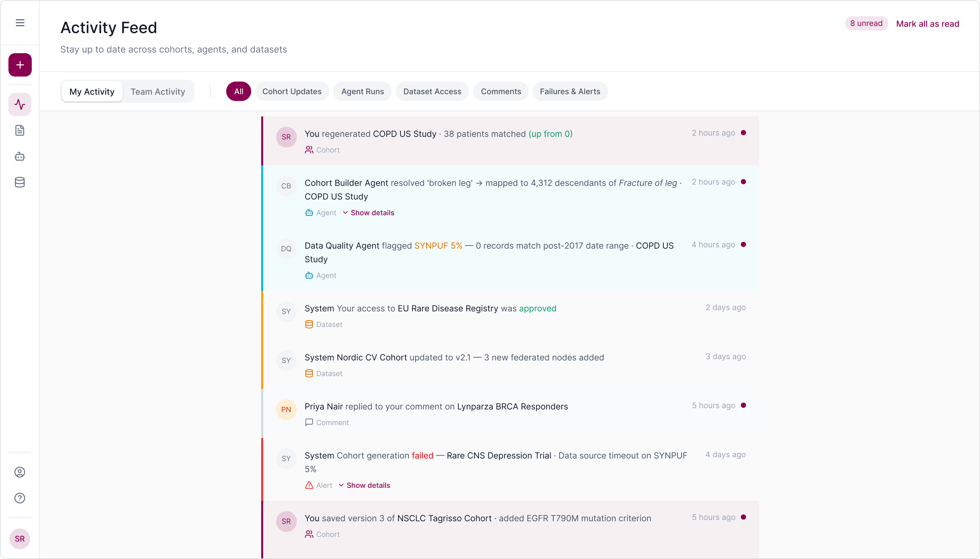This screenshot has width=980, height=559.
Task: Click the Dataset tag icon under Nordic CV Cohort entry
Action: (x=309, y=374)
